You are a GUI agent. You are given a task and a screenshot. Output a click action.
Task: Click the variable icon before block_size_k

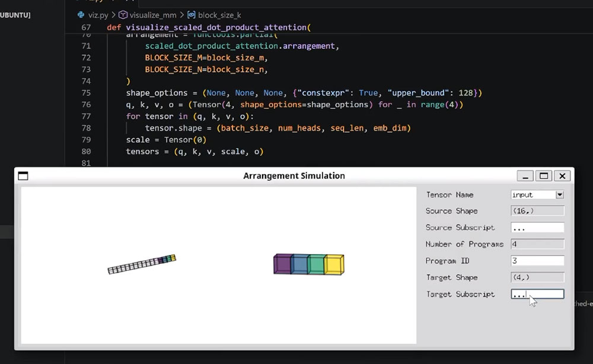point(192,15)
